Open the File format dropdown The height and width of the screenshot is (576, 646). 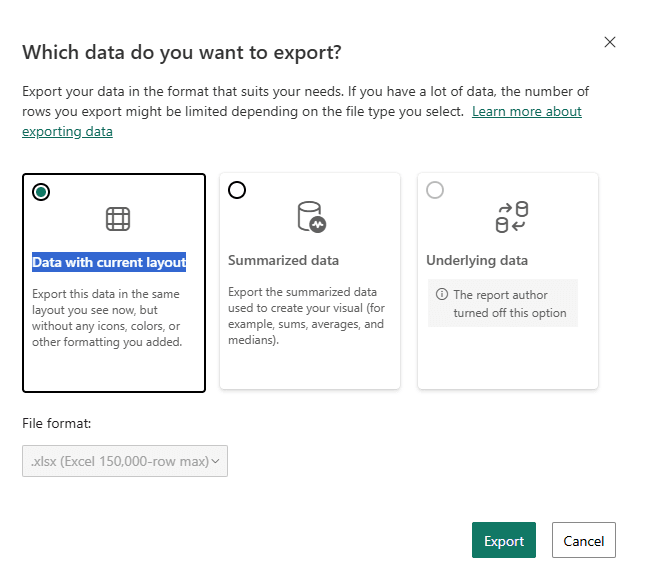coord(125,461)
